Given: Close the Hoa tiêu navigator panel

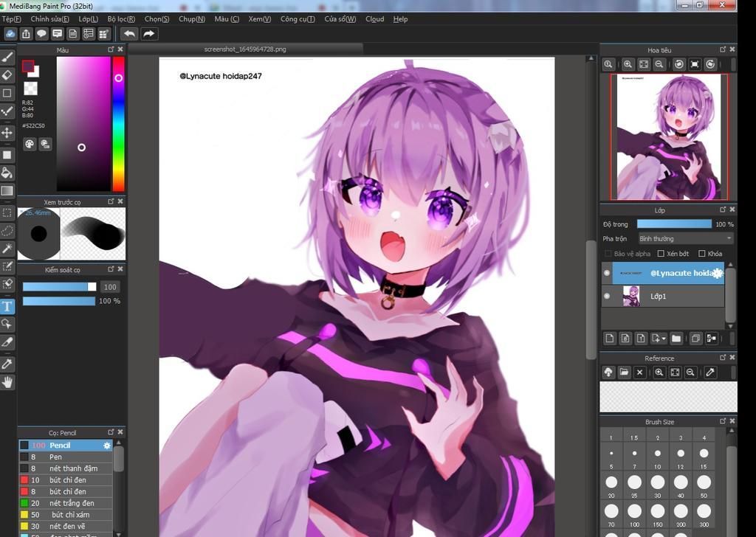Looking at the screenshot, I should pyautogui.click(x=732, y=49).
